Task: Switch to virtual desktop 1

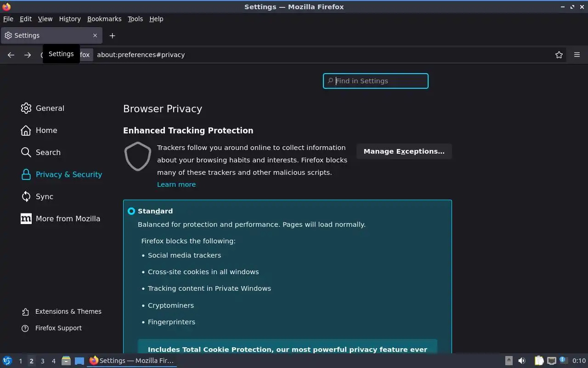Action: [20, 361]
